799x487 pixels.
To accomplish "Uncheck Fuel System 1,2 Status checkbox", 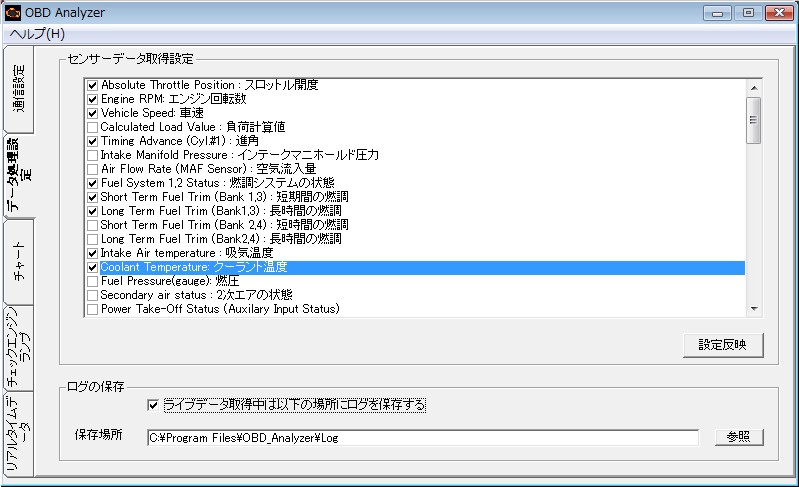I will (92, 183).
